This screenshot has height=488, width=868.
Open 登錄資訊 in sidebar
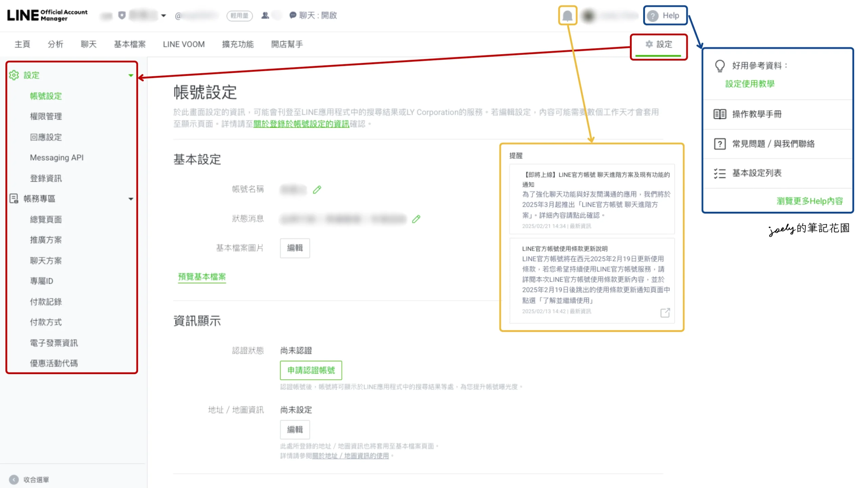pyautogui.click(x=46, y=178)
